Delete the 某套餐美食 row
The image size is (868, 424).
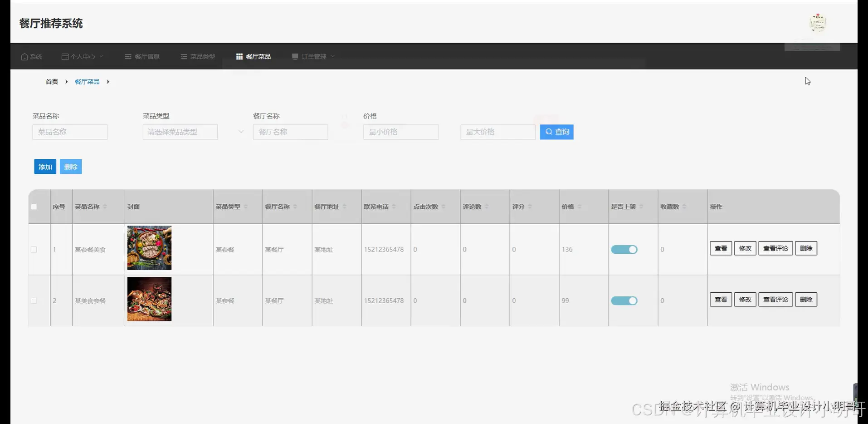(x=806, y=248)
